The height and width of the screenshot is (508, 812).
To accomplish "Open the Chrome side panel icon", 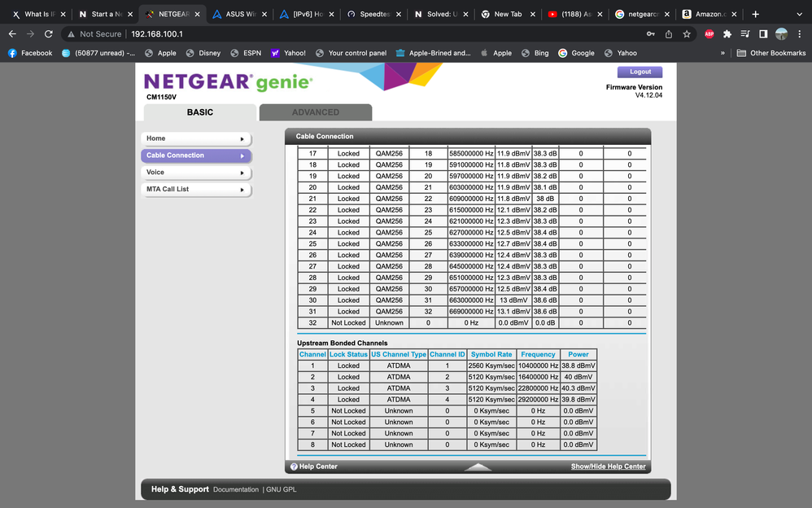I will (x=763, y=34).
